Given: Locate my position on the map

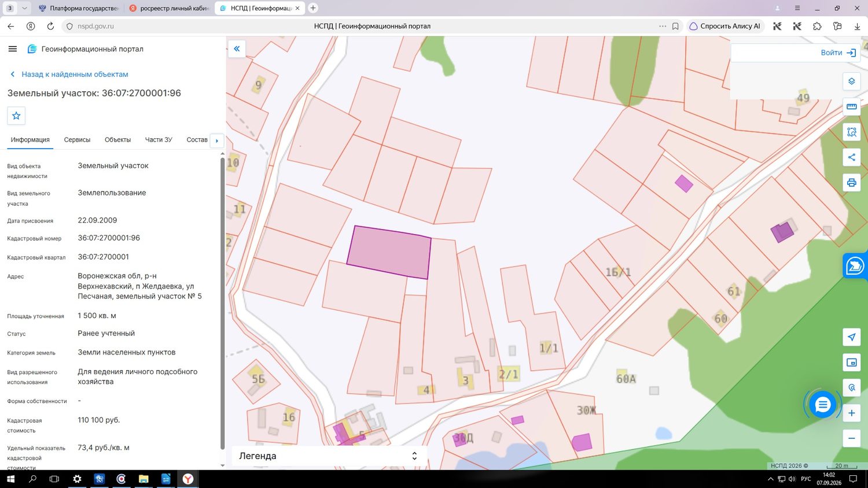Looking at the screenshot, I should pos(851,337).
